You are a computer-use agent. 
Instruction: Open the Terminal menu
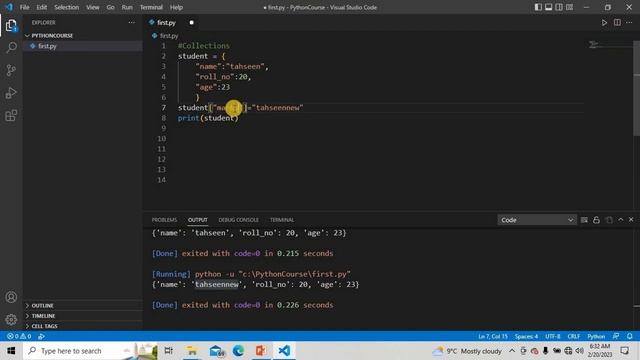151,7
